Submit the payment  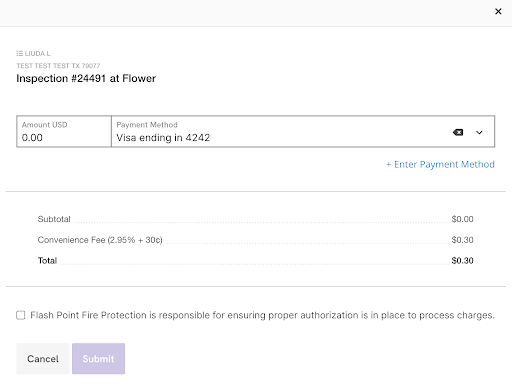click(98, 359)
